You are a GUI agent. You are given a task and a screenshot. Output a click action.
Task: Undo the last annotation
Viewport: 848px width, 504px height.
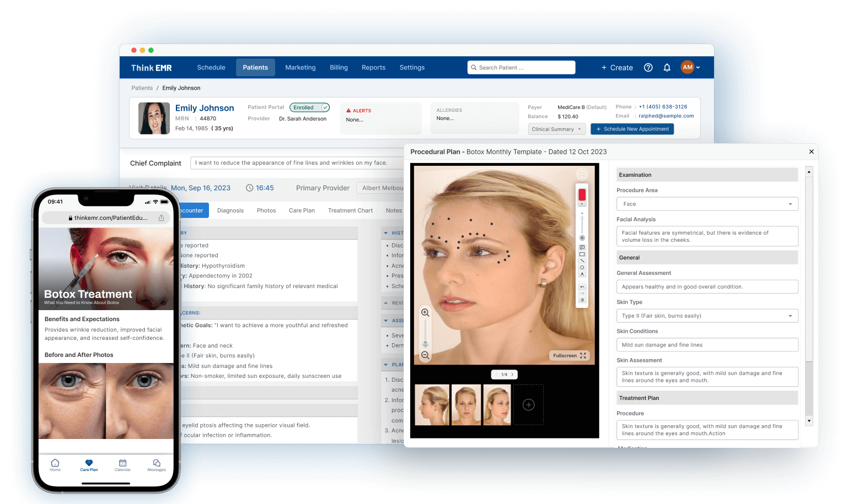pyautogui.click(x=582, y=287)
